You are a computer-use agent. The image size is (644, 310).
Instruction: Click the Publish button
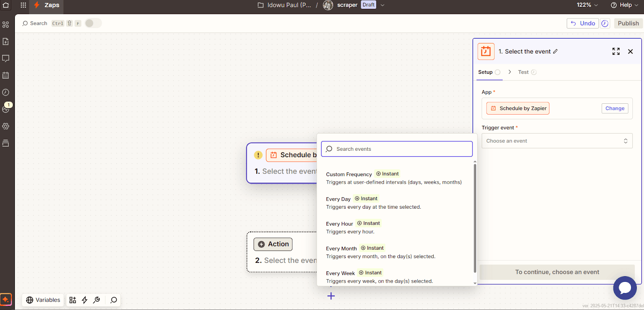628,23
